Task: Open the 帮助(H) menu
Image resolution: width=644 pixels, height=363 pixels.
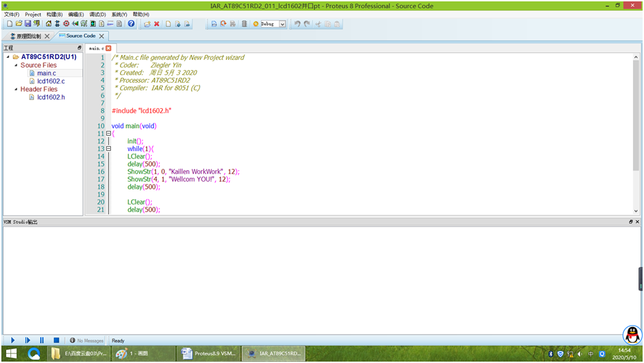Action: pos(141,14)
